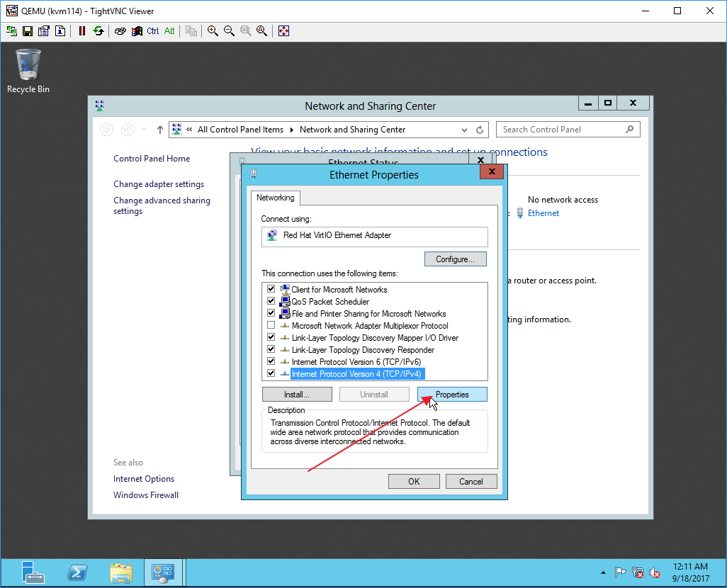Viewport: 727px width, 588px height.
Task: Zoom in with the magnifier plus icon
Action: [x=213, y=31]
